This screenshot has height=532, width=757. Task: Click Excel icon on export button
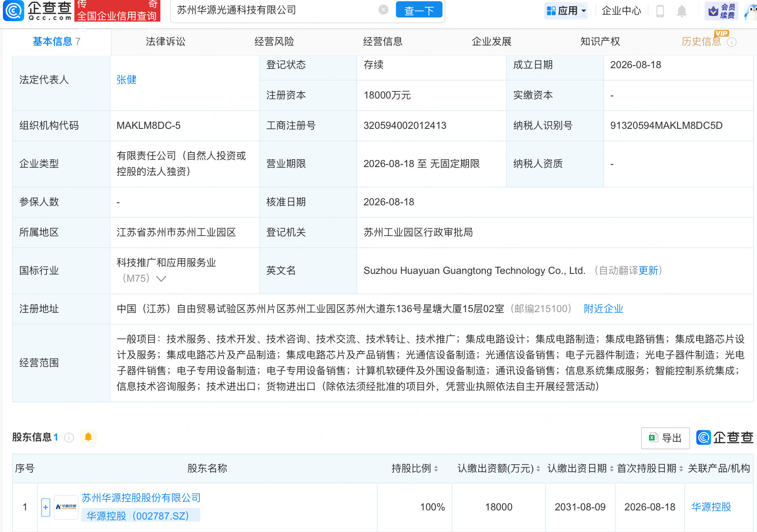(653, 438)
